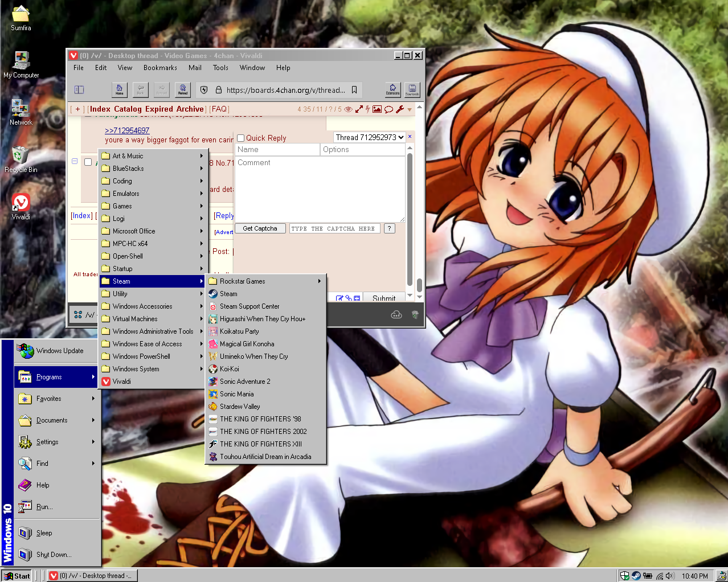Bookmark the page with the bookmark icon
The image size is (728, 582).
(x=354, y=90)
